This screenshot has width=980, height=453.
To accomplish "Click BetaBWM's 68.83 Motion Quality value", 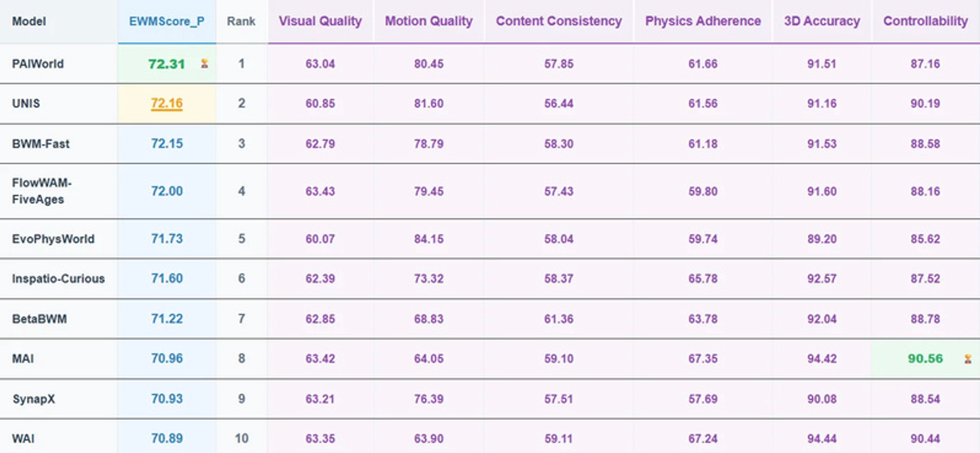I will point(429,318).
